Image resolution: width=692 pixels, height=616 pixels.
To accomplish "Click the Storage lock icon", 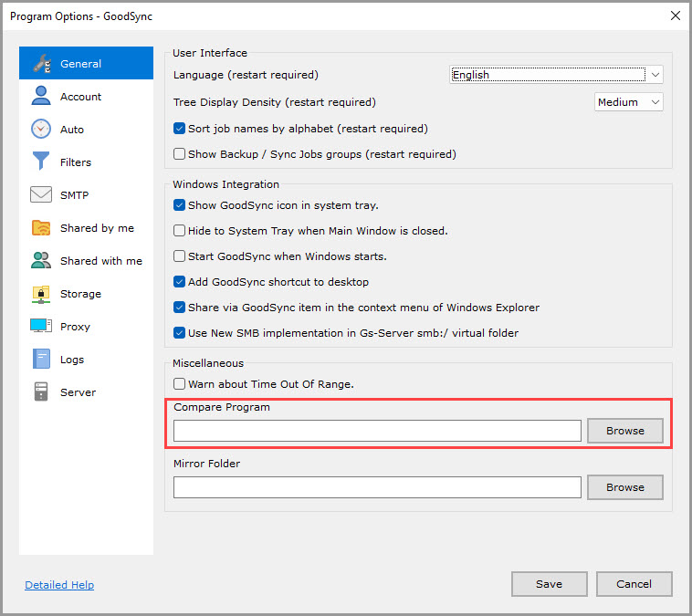I will coord(41,294).
